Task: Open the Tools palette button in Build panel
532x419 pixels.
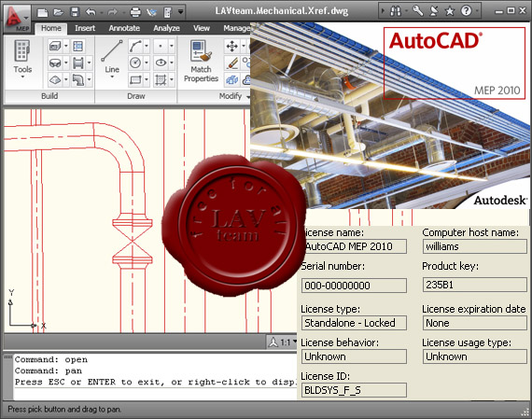Action: click(22, 58)
